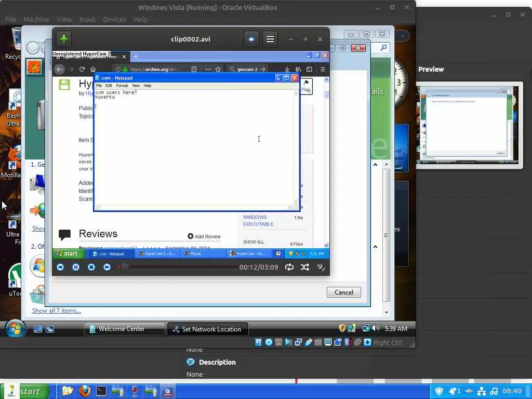The width and height of the screenshot is (532, 399).
Task: Open the Machine menu in VirtualBox
Action: (x=36, y=19)
